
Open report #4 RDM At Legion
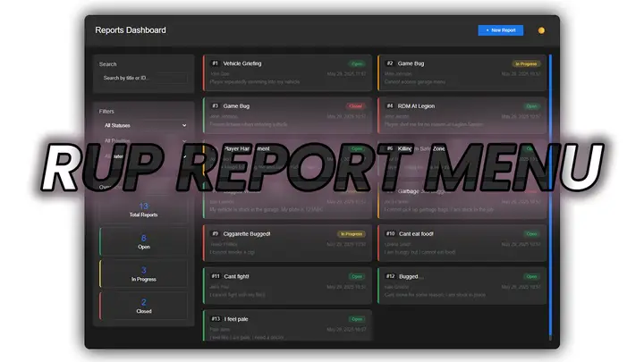(x=462, y=115)
